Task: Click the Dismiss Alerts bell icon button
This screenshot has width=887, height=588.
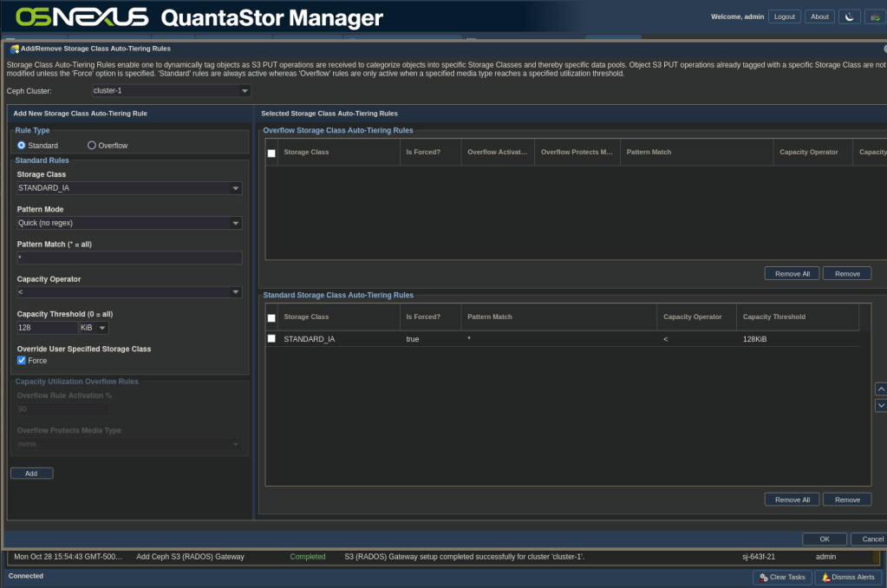Action: click(x=848, y=577)
